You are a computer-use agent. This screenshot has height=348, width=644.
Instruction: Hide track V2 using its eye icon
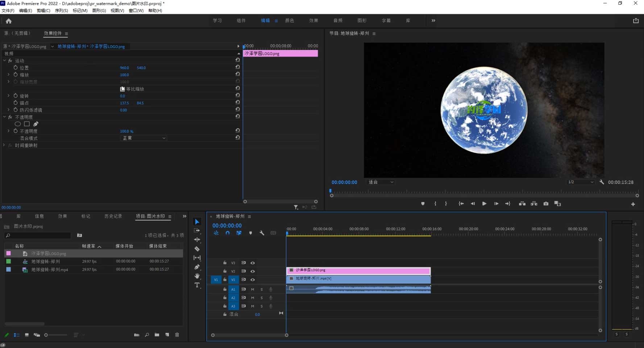(253, 271)
